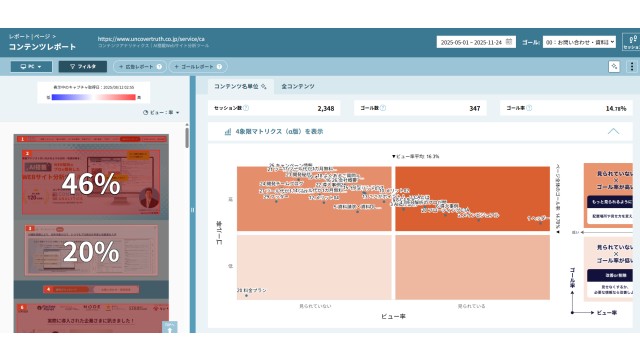640x360 pixels.
Task: Click the help icon next to ゴール数
Action: (x=383, y=108)
